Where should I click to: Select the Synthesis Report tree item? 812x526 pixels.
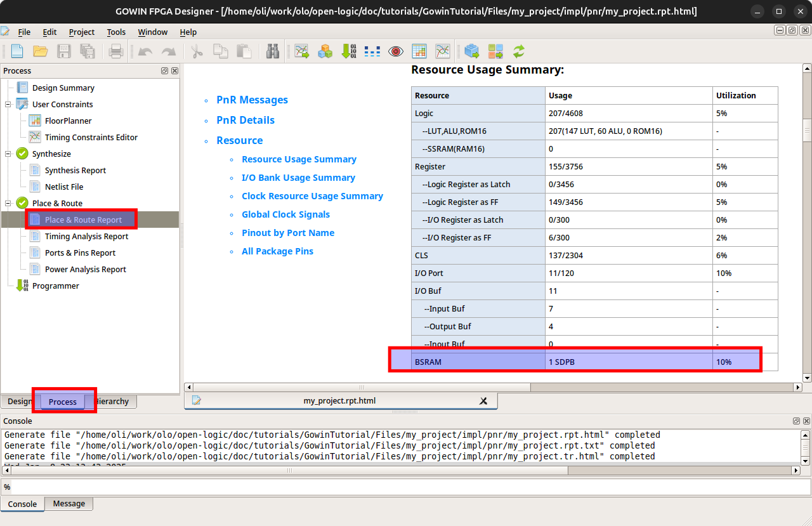(x=75, y=170)
